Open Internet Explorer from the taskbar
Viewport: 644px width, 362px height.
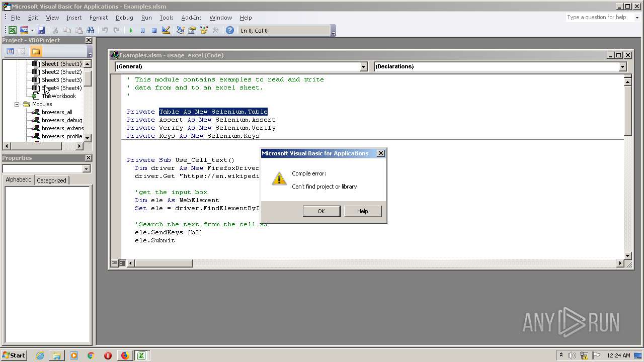tap(40, 355)
